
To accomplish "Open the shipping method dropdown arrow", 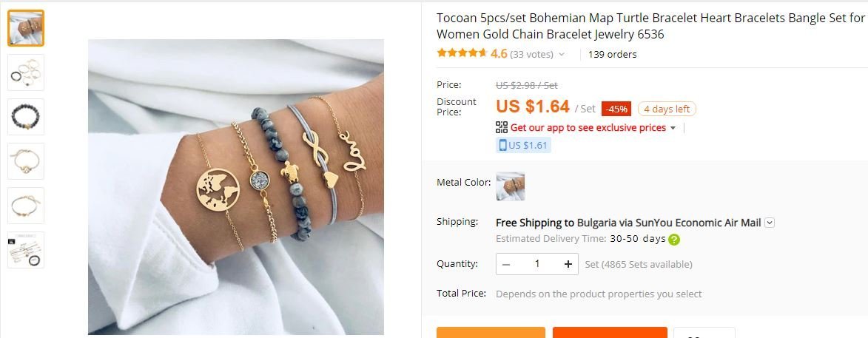I will [770, 223].
